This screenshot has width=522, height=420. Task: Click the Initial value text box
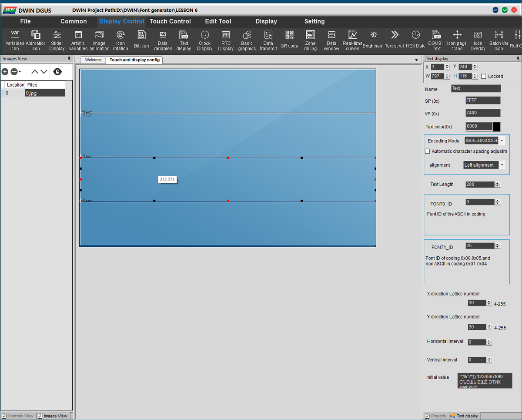[x=485, y=380]
